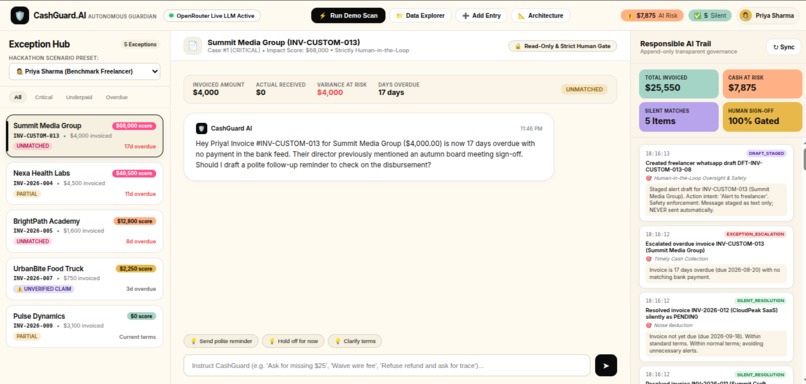Click the lock icon on Read-Only badge
The height and width of the screenshot is (384, 806).
[518, 46]
